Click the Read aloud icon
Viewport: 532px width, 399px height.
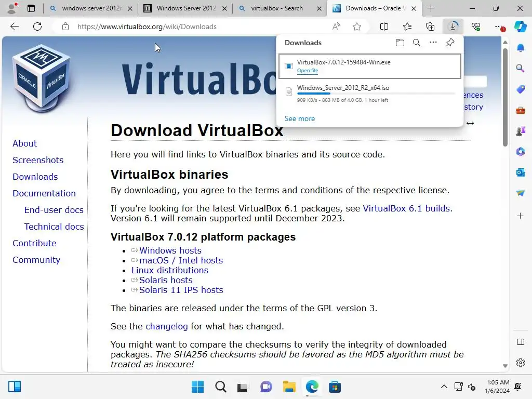[336, 26]
